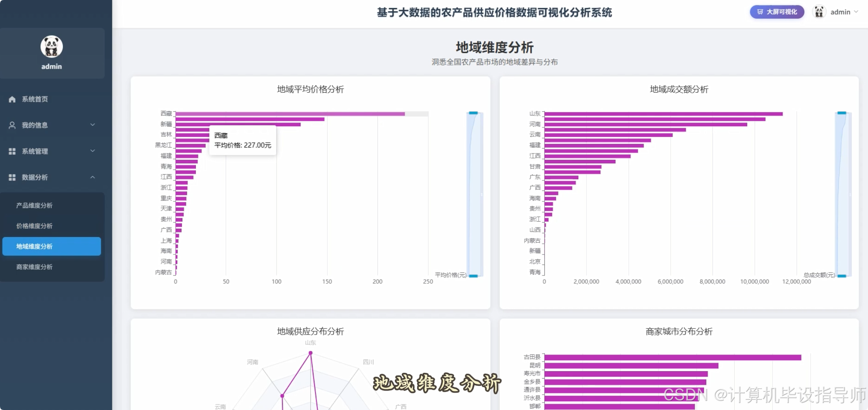Screen dimensions: 868x410
Task: Click the screen icon inside 大屏可视化 button
Action: click(x=760, y=12)
